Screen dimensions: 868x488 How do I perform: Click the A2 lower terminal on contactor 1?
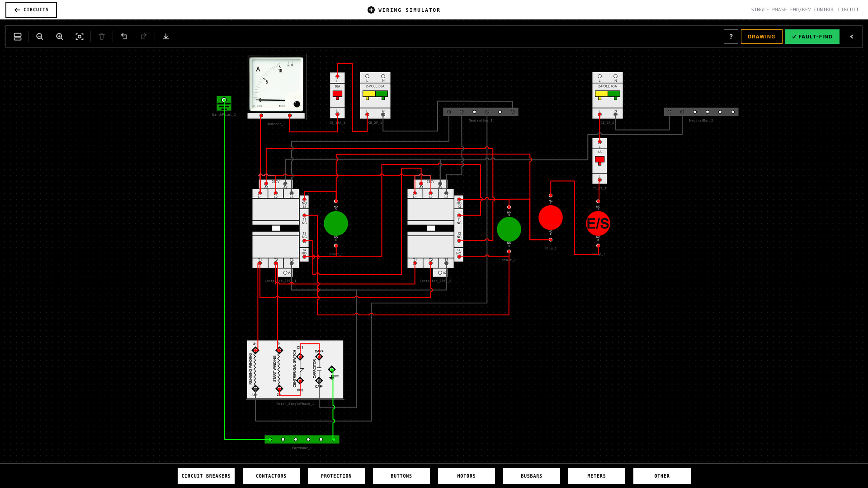click(285, 272)
